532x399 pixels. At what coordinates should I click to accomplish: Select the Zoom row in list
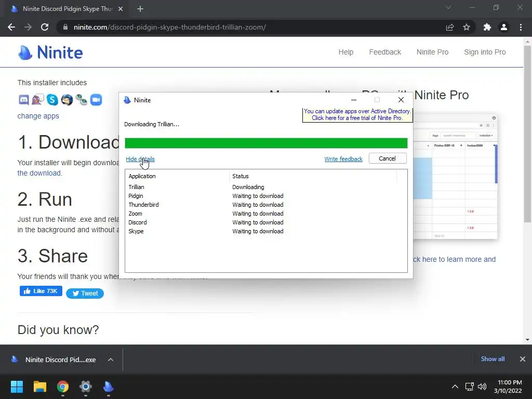click(266, 214)
